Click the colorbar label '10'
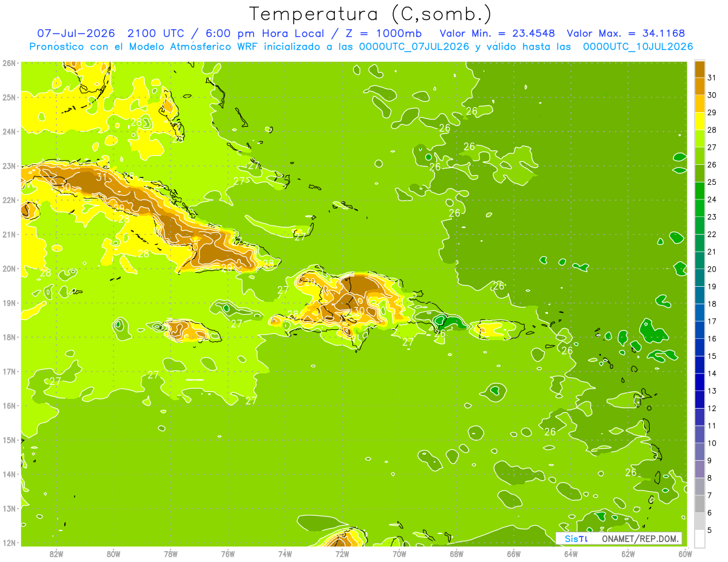The width and height of the screenshot is (728, 562). [712, 443]
